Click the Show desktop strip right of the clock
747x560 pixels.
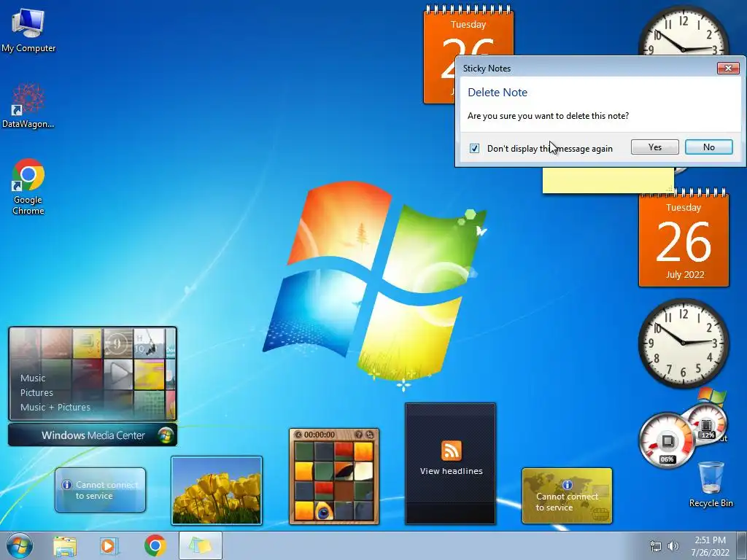(x=742, y=546)
